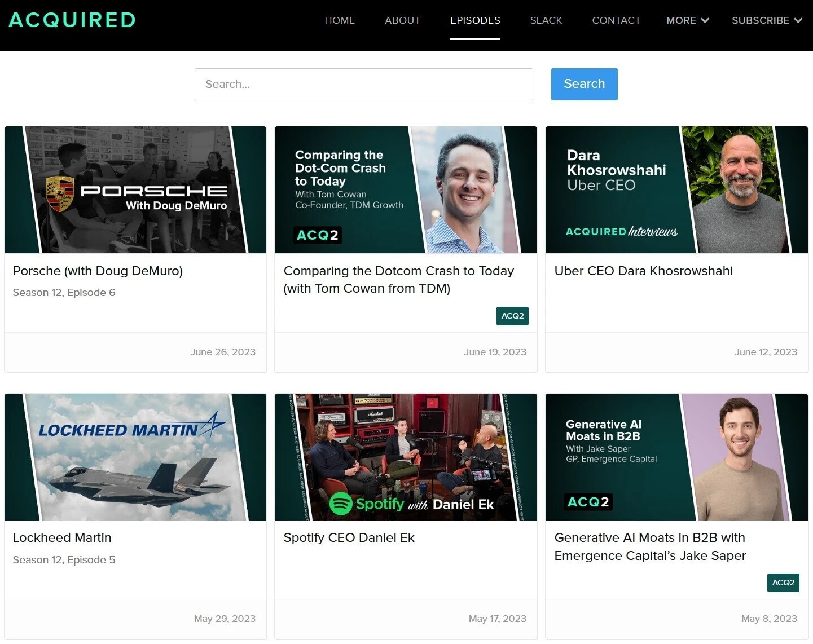Click title Spotify CEO Daniel Ek
Image resolution: width=813 pixels, height=644 pixels.
(x=349, y=537)
